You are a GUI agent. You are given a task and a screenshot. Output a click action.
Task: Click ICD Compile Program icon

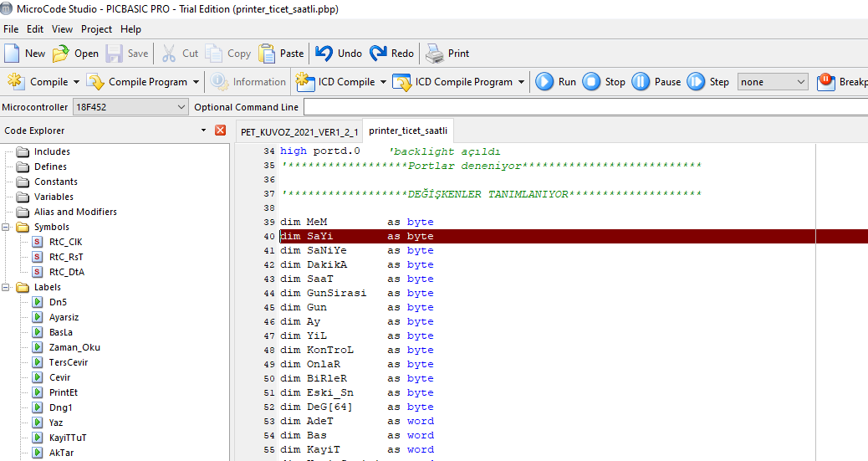402,81
